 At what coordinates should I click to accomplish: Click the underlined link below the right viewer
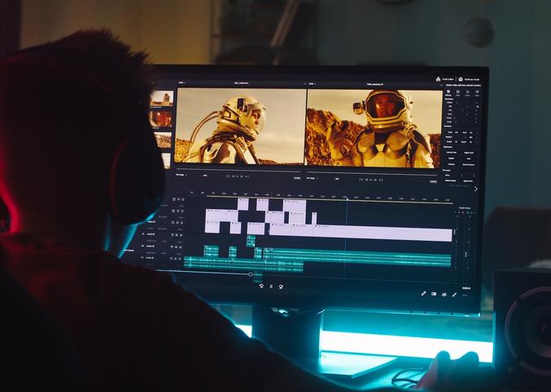[x=433, y=181]
